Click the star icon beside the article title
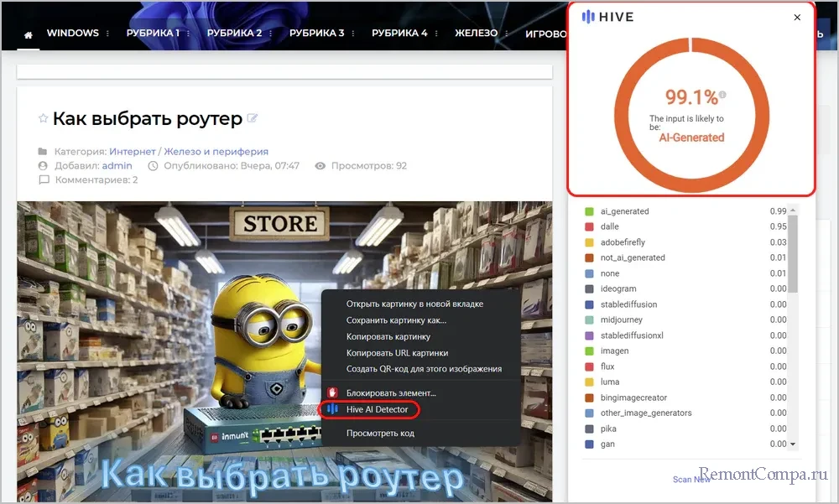 pos(43,118)
